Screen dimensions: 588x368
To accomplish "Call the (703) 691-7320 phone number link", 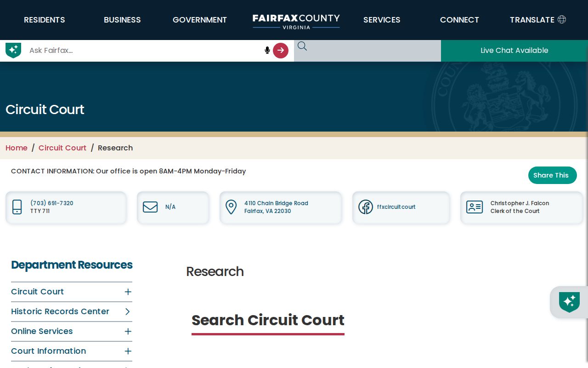I will tap(52, 203).
